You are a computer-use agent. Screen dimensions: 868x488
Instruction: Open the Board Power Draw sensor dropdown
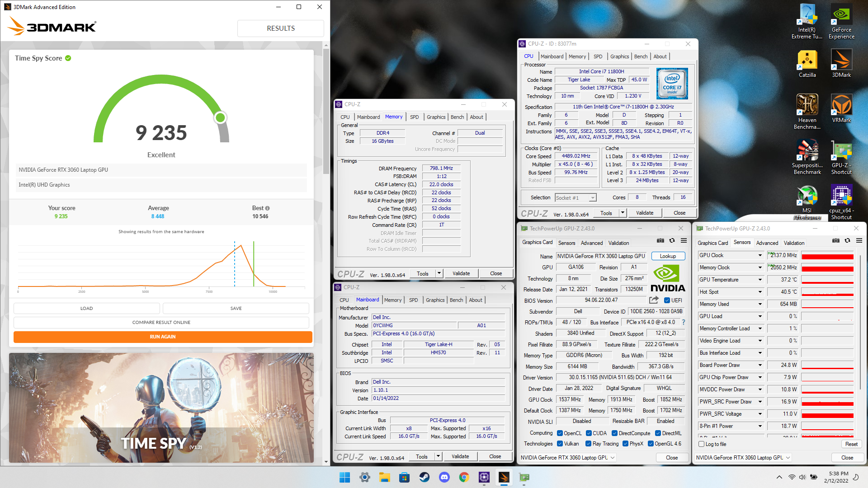(760, 365)
